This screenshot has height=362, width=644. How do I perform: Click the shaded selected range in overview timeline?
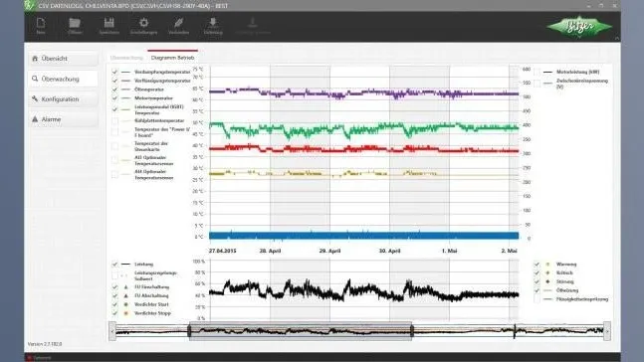pos(301,331)
